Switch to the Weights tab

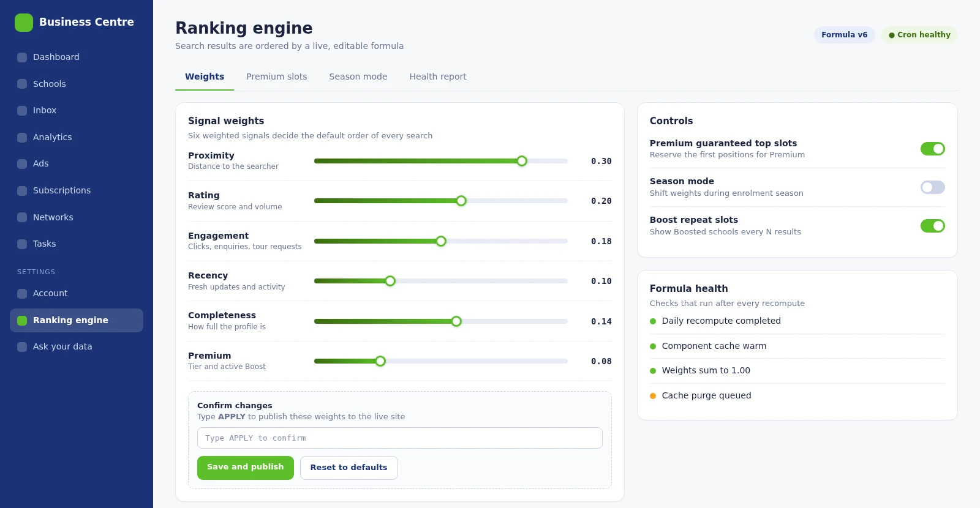click(x=205, y=77)
